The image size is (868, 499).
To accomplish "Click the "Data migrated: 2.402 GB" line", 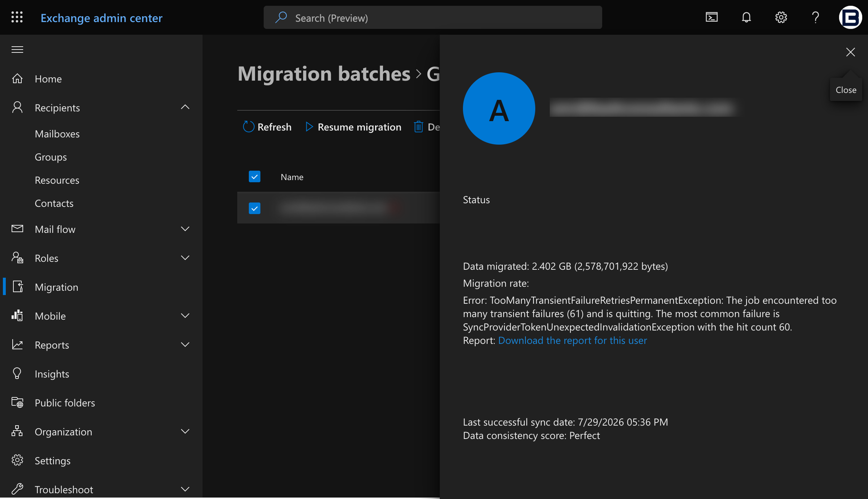I will pyautogui.click(x=565, y=266).
